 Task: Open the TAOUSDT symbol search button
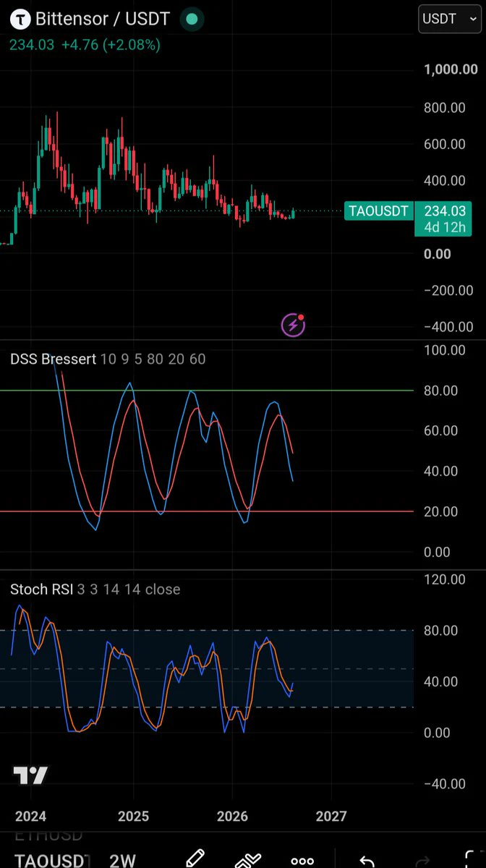tap(52, 860)
